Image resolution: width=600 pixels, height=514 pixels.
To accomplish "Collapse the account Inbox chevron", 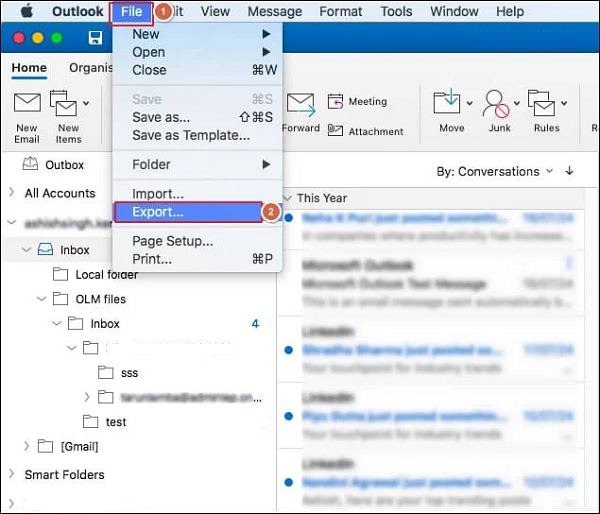I will coord(26,250).
